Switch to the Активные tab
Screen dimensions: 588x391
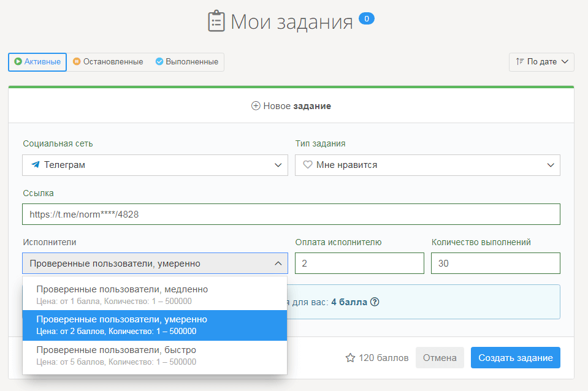37,62
